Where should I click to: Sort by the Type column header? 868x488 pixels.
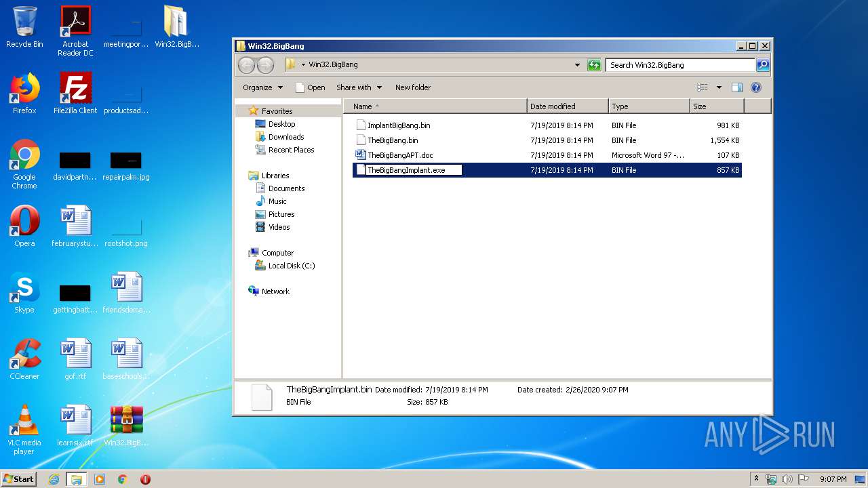[649, 106]
